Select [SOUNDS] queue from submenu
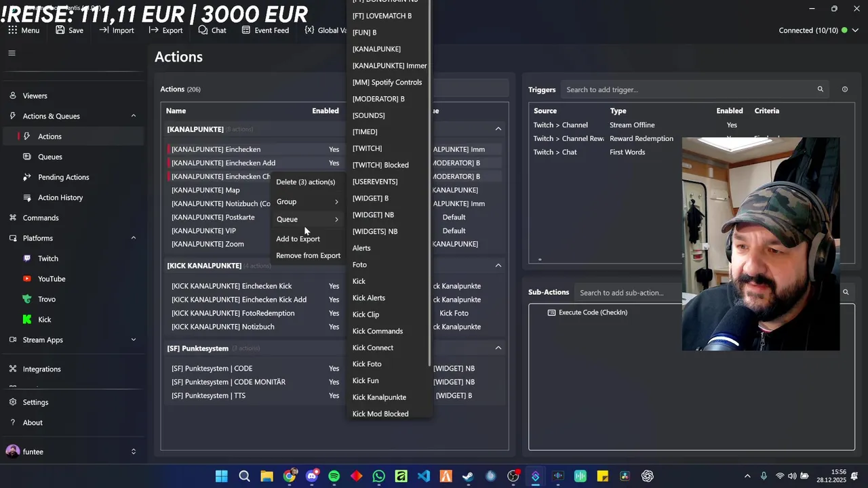 368,115
